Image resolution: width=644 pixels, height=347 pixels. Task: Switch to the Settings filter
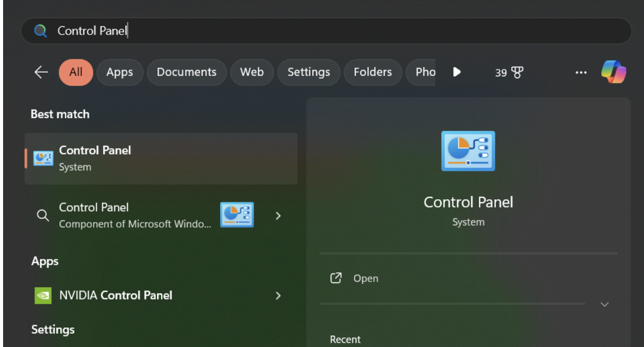point(309,72)
